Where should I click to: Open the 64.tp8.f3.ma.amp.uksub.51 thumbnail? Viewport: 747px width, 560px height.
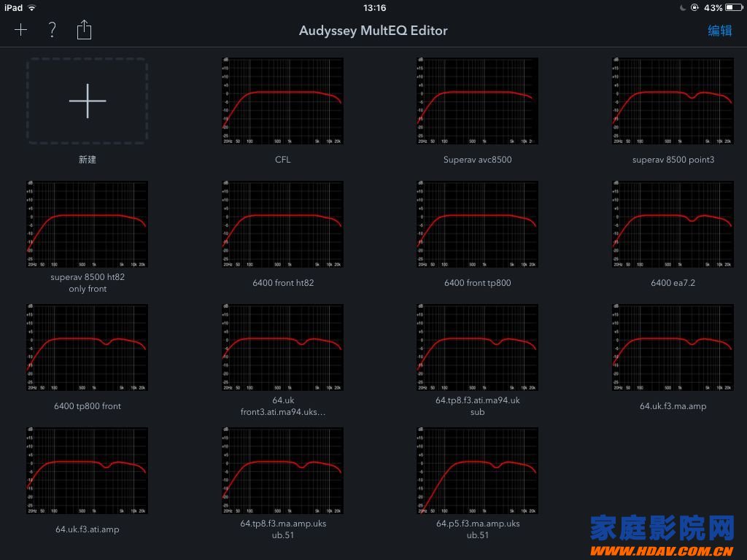click(x=282, y=470)
